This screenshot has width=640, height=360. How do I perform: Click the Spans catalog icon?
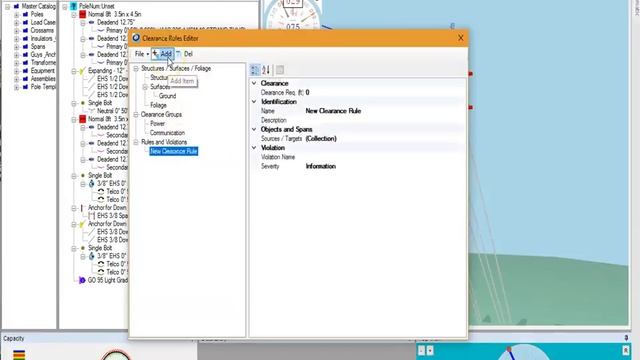pos(25,47)
